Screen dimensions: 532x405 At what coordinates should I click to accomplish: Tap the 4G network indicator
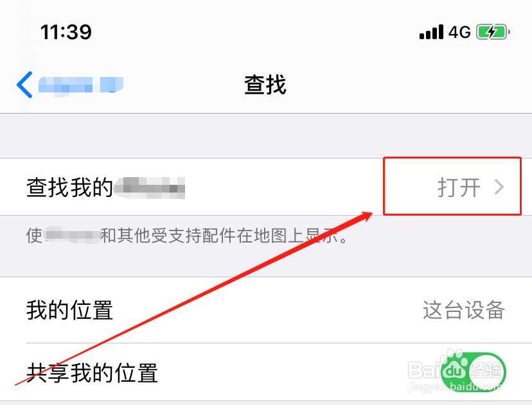pos(460,32)
